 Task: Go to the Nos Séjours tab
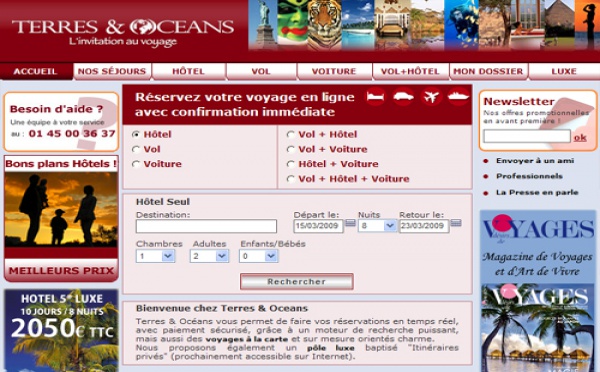[x=112, y=72]
